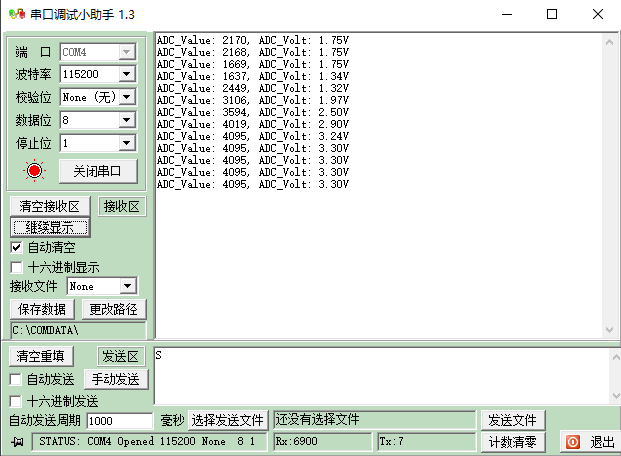This screenshot has height=456, width=621.
Task: Click 保存数据 button
Action: pyautogui.click(x=42, y=309)
